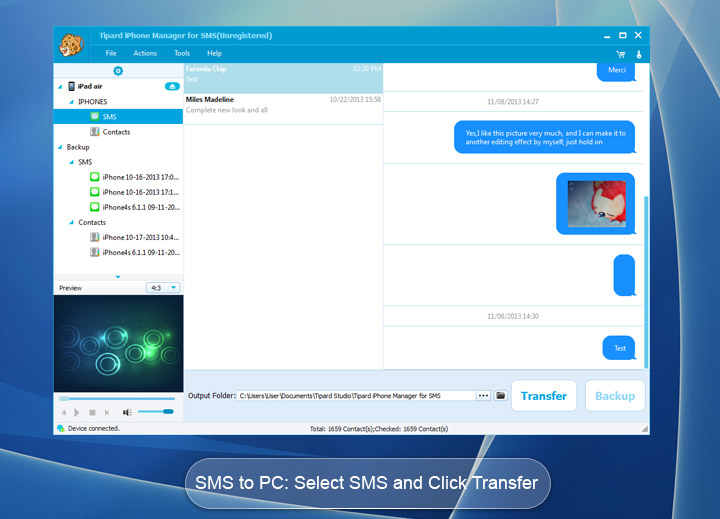
Task: Click the leopard app logo
Action: click(x=71, y=45)
